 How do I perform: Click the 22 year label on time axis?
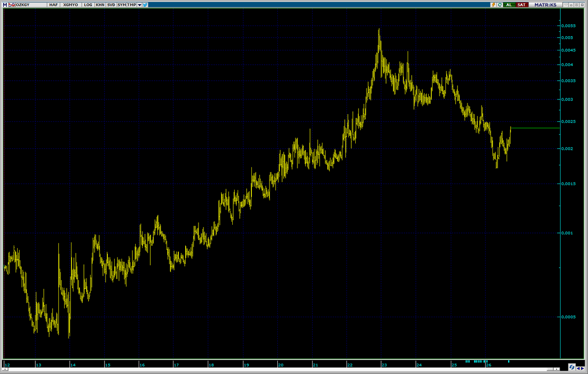point(350,365)
